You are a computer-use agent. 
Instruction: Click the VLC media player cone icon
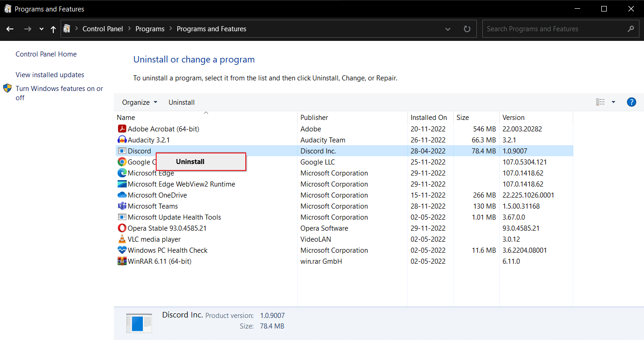(x=122, y=239)
